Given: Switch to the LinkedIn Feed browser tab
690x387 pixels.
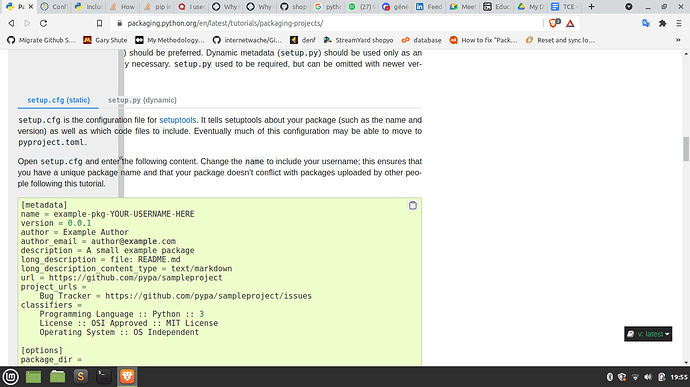Looking at the screenshot, I should [429, 7].
